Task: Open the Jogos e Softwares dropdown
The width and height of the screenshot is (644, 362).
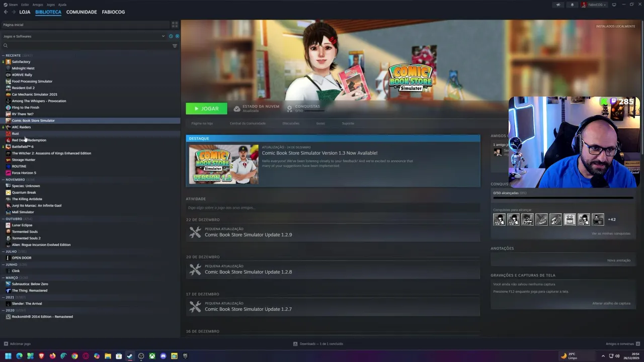Action: point(84,36)
